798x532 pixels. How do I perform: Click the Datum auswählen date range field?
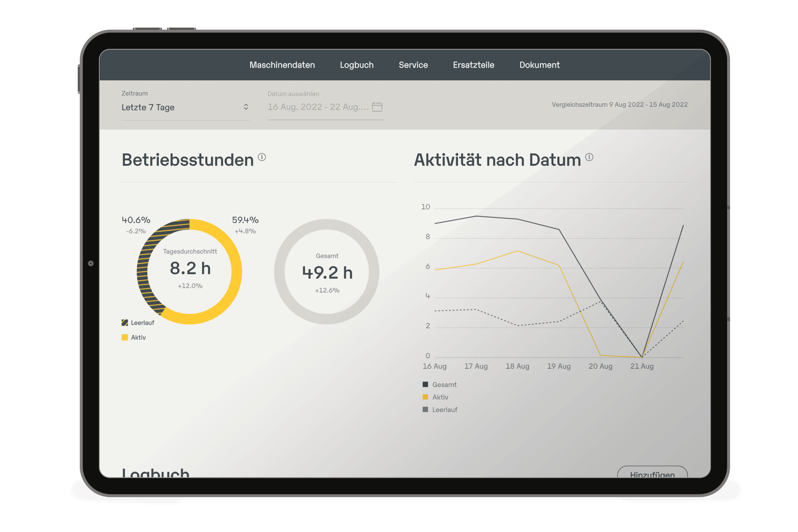point(325,107)
